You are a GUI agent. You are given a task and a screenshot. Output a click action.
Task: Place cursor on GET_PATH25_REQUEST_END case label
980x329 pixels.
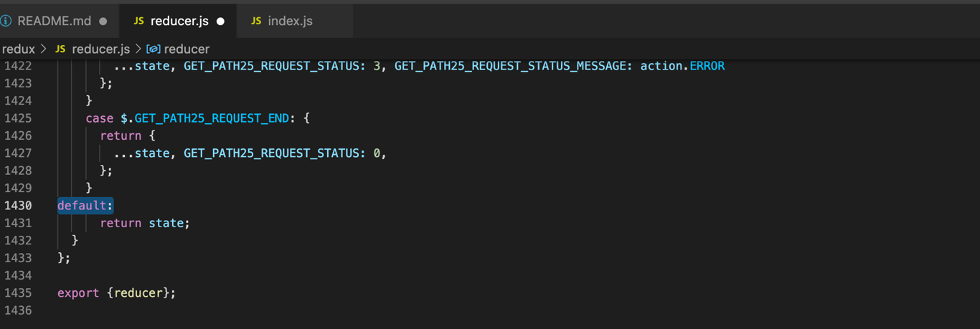tap(212, 118)
